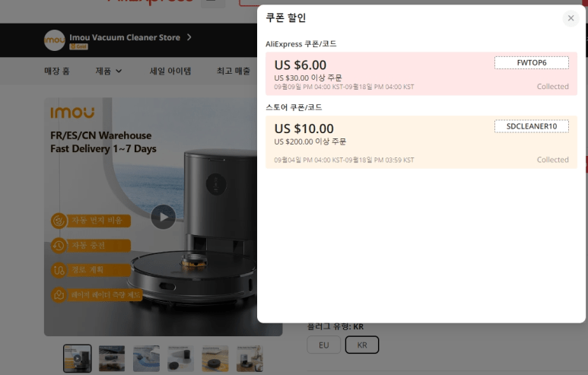
Task: Select the fourth product thumbnail
Action: pyautogui.click(x=181, y=358)
